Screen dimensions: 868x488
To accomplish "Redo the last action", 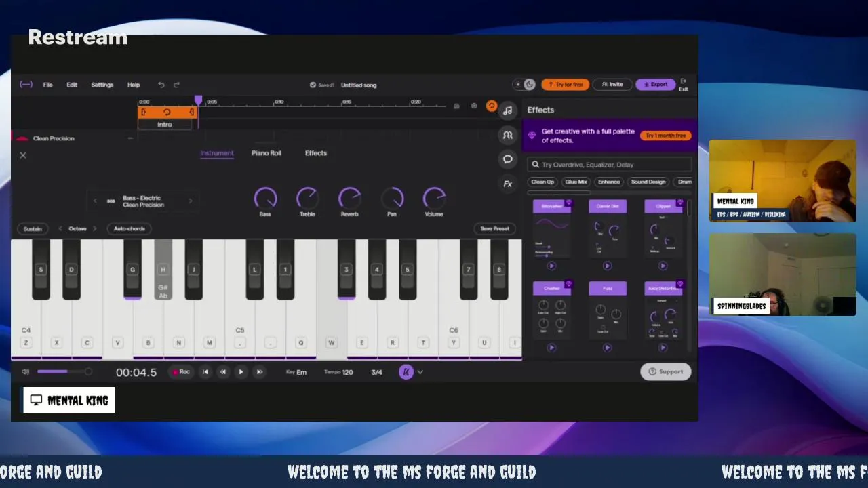I will tap(176, 85).
